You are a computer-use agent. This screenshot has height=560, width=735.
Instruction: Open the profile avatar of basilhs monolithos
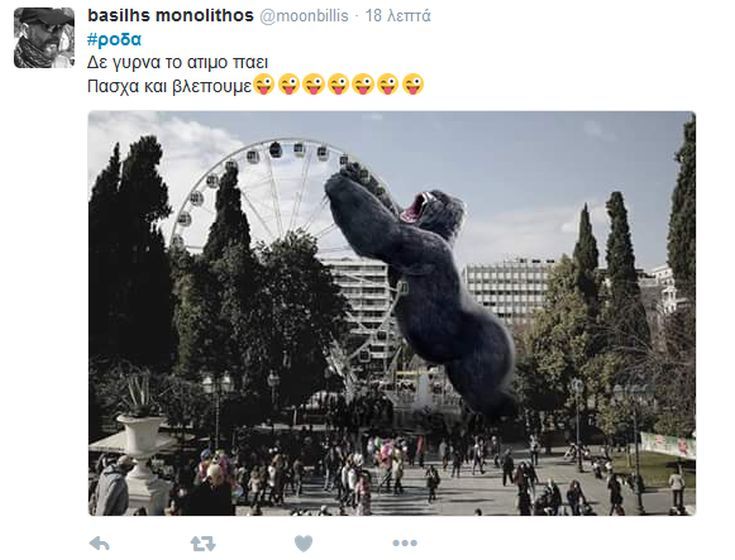pyautogui.click(x=44, y=38)
